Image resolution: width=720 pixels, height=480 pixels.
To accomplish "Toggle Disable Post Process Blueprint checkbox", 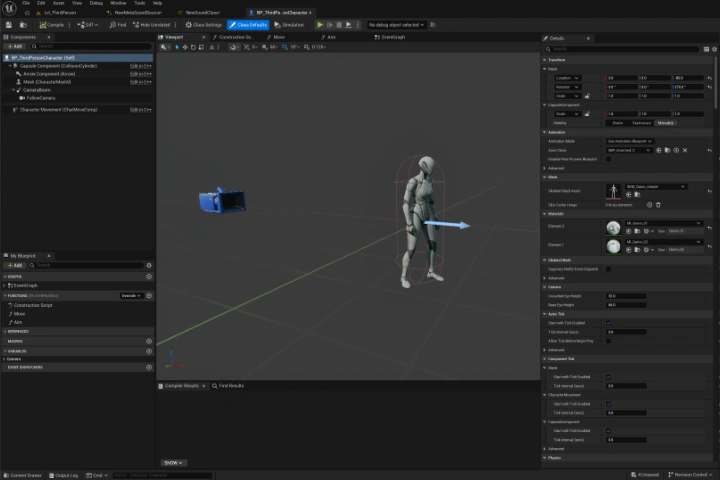I will 608,159.
